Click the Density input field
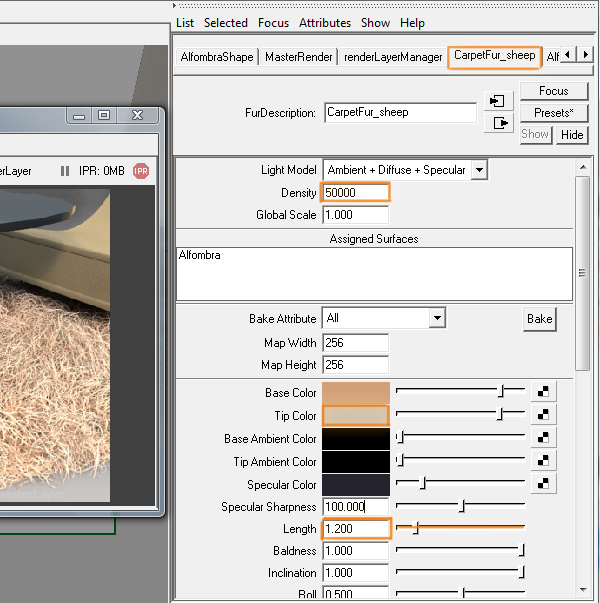The image size is (600, 603). (355, 192)
